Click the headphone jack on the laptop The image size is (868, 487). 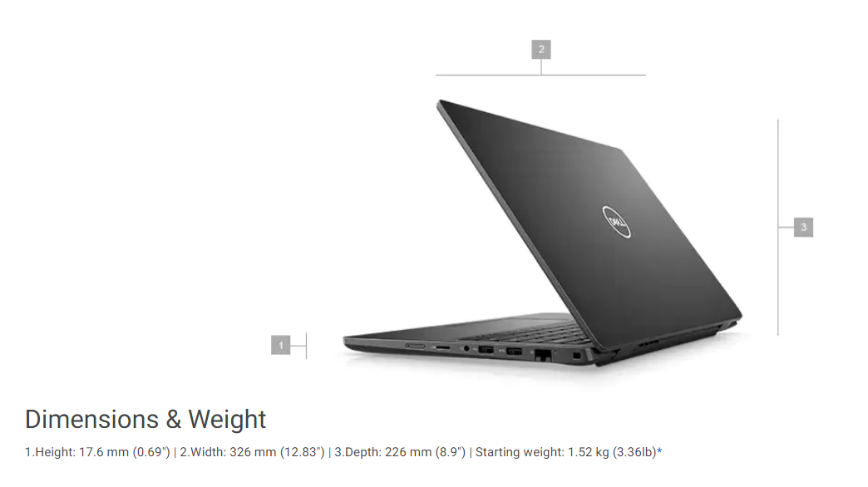point(466,349)
